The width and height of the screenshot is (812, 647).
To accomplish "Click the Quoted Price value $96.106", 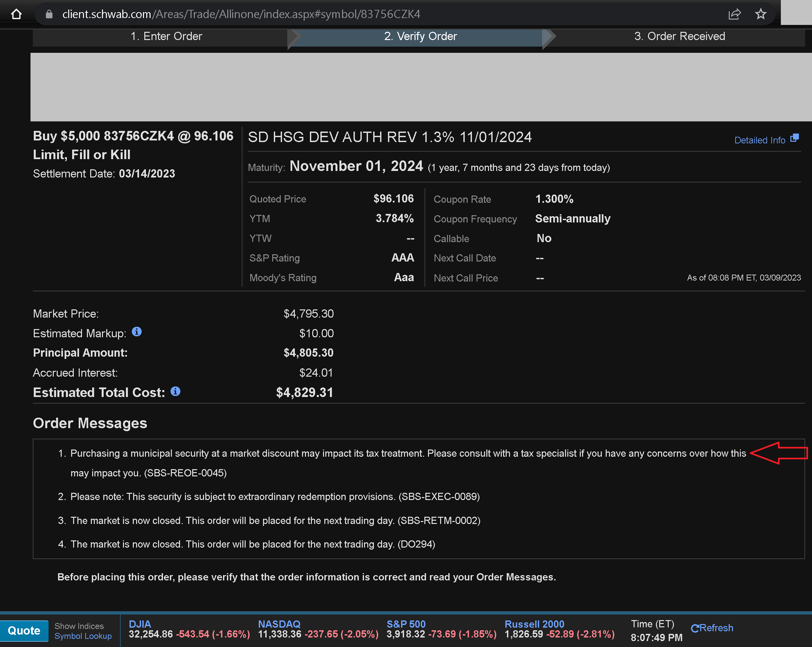I will (394, 198).
